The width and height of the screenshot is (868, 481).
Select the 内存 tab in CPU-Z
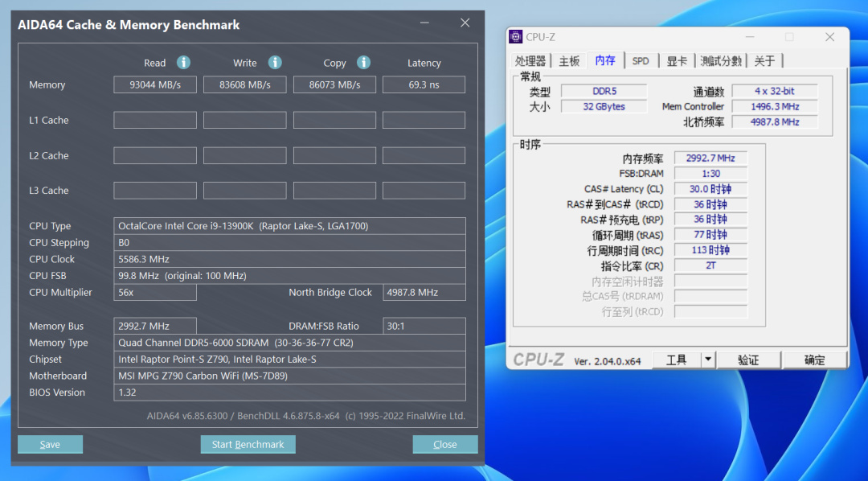tap(605, 60)
